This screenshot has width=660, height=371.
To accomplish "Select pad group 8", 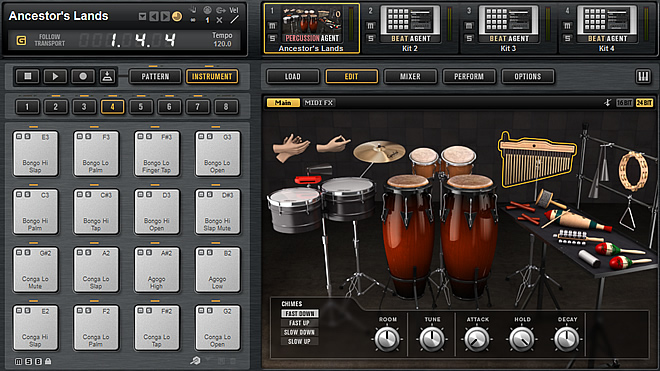I will 226,107.
